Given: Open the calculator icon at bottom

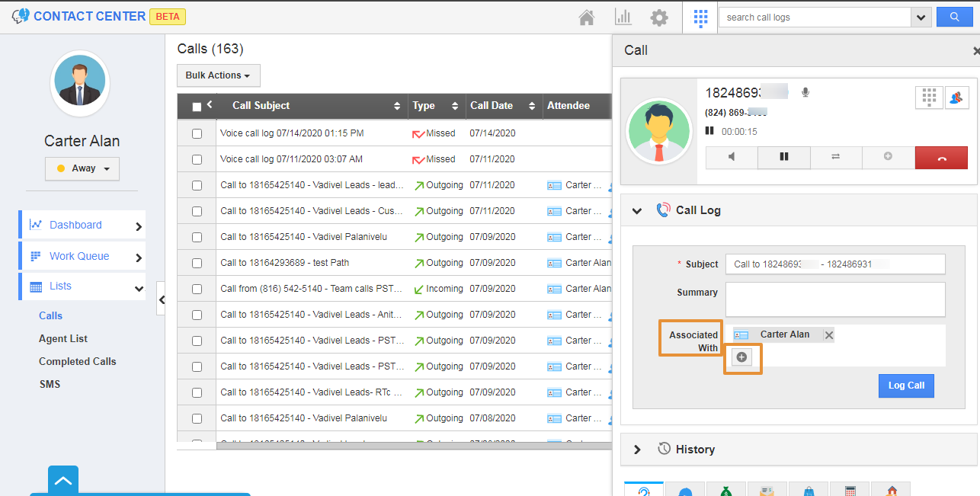Looking at the screenshot, I should click(849, 491).
